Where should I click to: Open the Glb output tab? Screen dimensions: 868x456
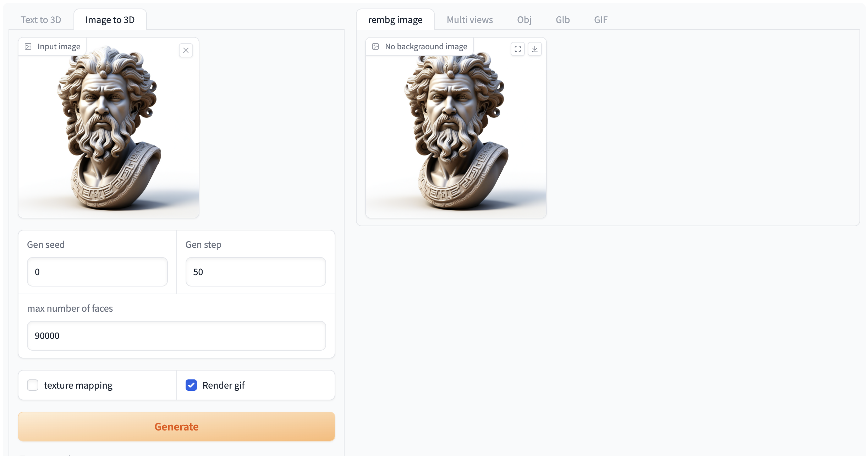point(562,20)
